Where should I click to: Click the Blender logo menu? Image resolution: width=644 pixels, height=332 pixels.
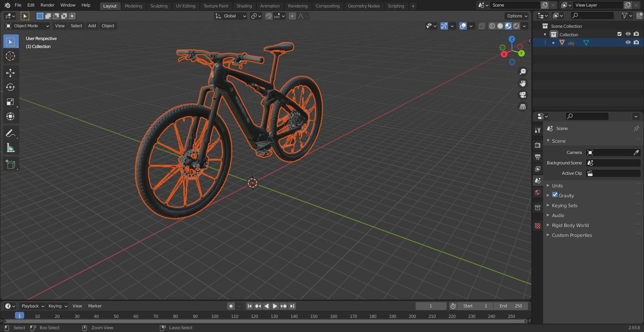pyautogui.click(x=7, y=5)
